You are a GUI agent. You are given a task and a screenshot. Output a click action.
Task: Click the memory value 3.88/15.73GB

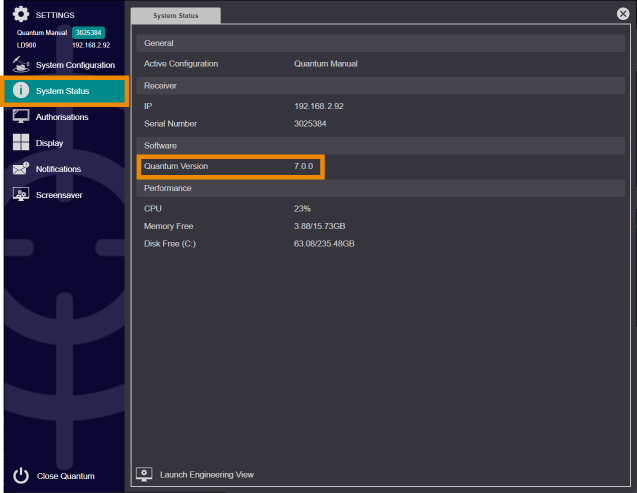(320, 226)
